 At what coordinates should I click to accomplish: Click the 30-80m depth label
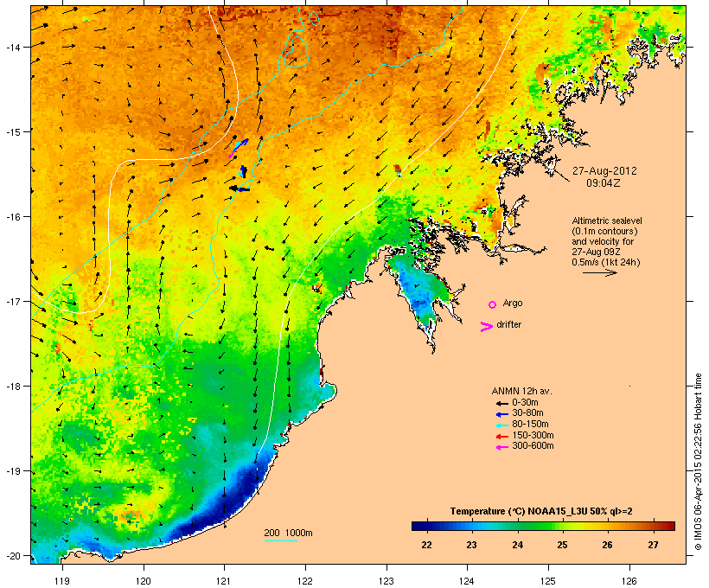pos(527,413)
